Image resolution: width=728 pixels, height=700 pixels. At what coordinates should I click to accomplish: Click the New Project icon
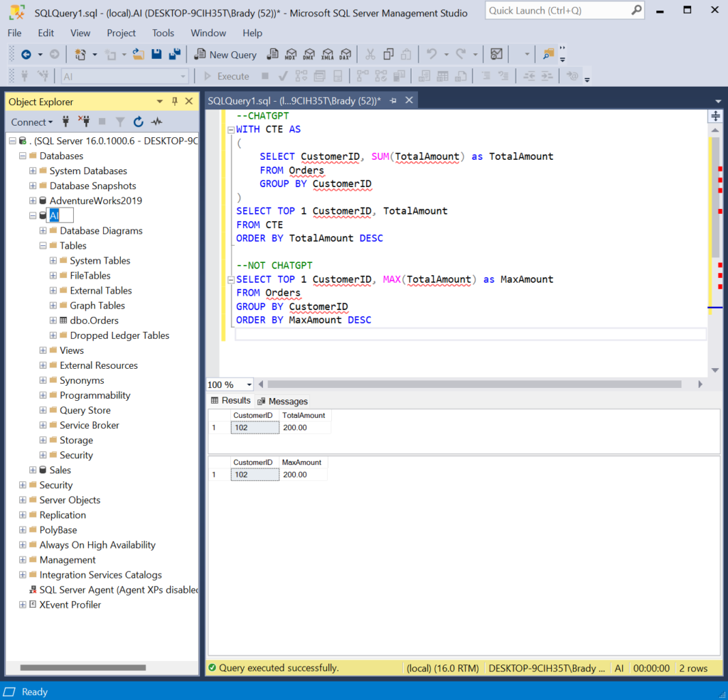(80, 55)
